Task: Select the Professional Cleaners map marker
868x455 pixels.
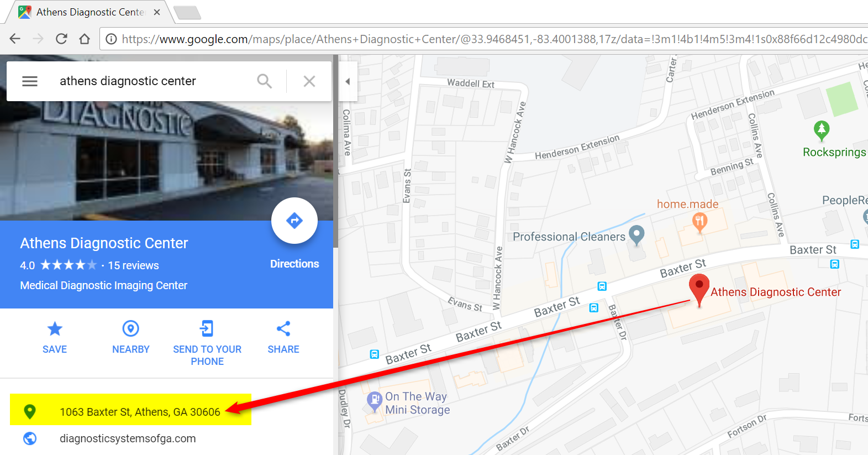Action: tap(636, 235)
